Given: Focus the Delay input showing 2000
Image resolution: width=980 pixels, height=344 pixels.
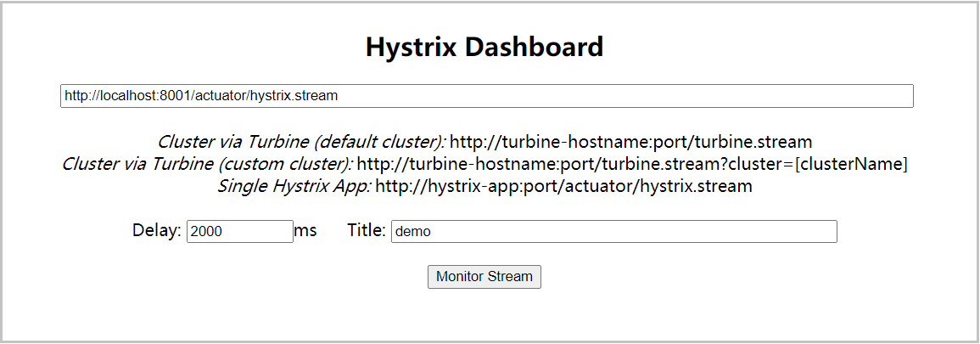Looking at the screenshot, I should (240, 231).
